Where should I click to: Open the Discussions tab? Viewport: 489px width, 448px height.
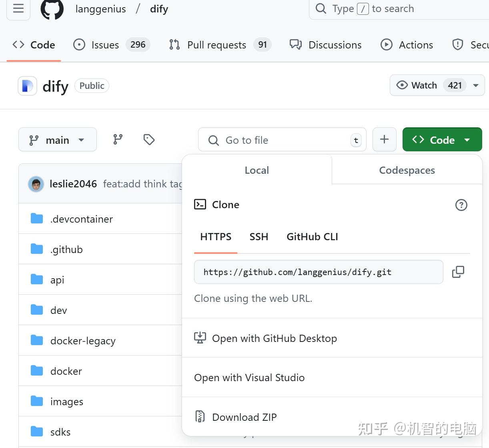[325, 45]
